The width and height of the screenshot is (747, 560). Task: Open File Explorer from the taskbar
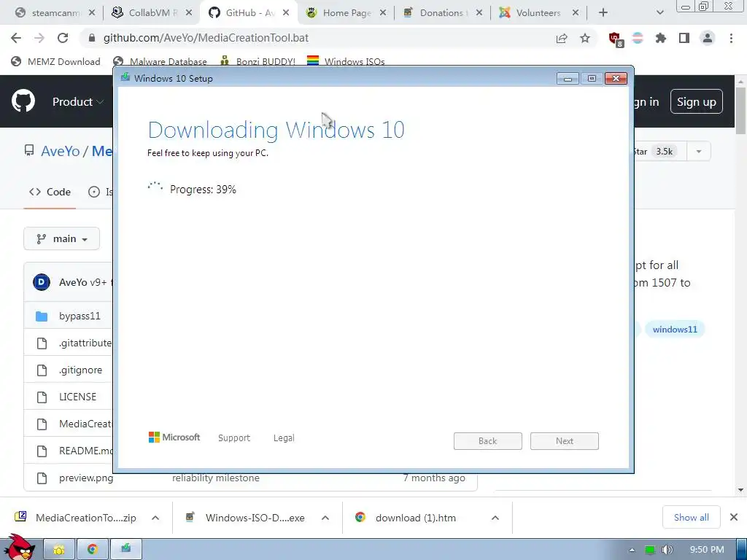click(59, 549)
